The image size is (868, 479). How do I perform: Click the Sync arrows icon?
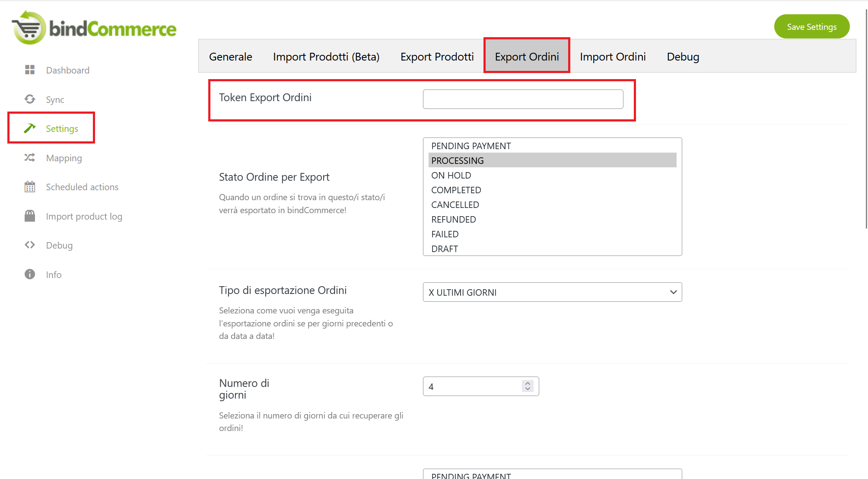point(30,99)
